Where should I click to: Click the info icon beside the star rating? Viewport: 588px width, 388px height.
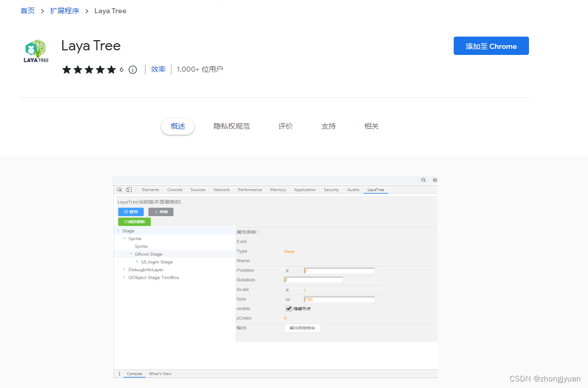133,70
